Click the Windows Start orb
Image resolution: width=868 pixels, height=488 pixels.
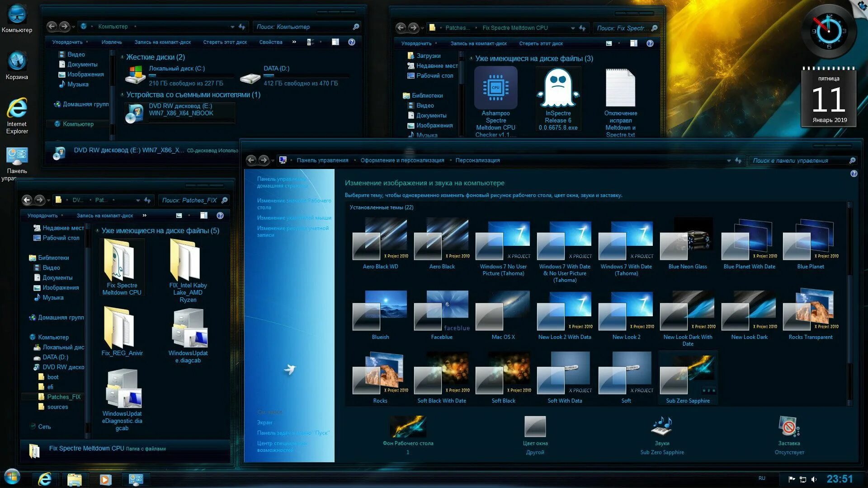(12, 478)
